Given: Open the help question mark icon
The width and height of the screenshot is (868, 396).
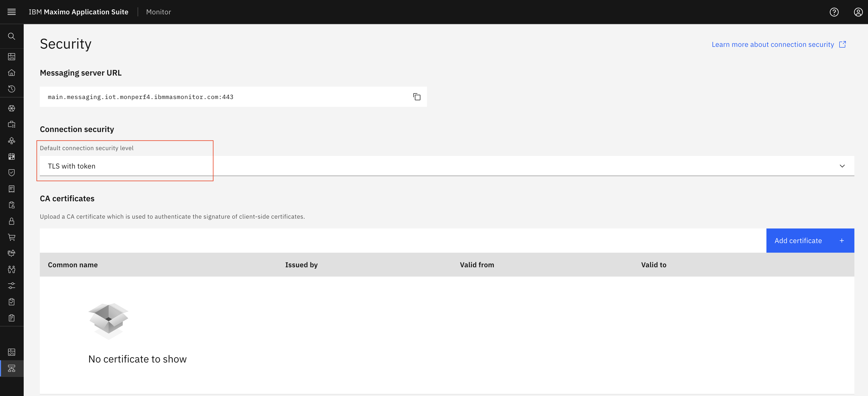Looking at the screenshot, I should point(834,12).
